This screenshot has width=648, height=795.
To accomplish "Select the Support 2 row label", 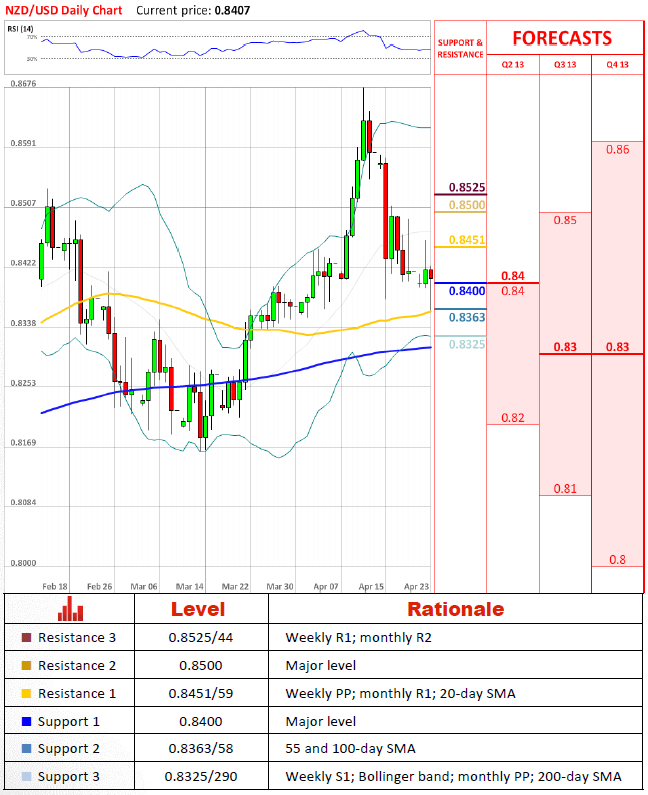I will point(68,749).
